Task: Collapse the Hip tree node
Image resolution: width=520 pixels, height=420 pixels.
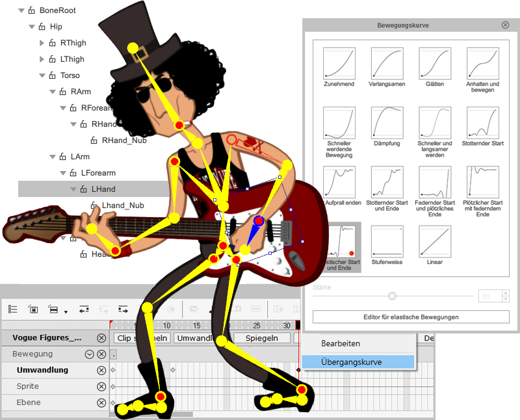Action: 32,27
